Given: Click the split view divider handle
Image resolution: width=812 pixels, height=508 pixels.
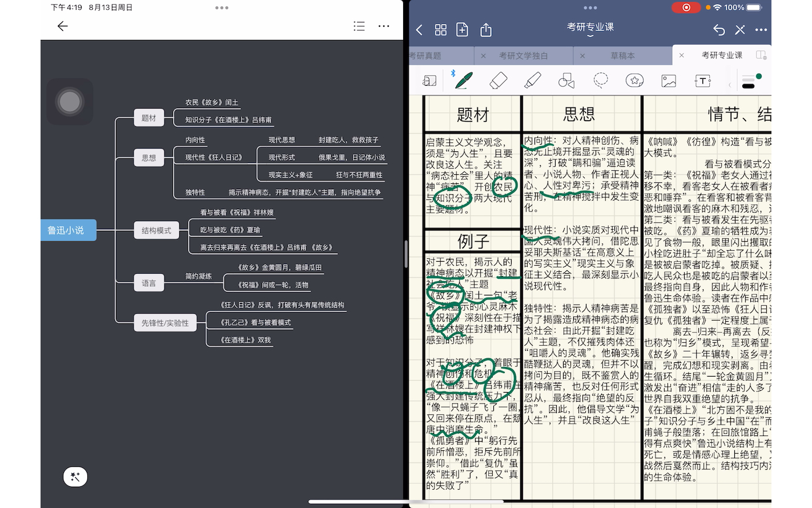Looking at the screenshot, I should coord(406,254).
